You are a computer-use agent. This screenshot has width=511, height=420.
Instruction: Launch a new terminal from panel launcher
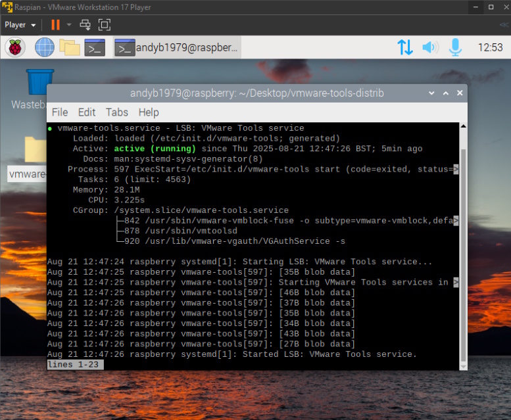[95, 47]
